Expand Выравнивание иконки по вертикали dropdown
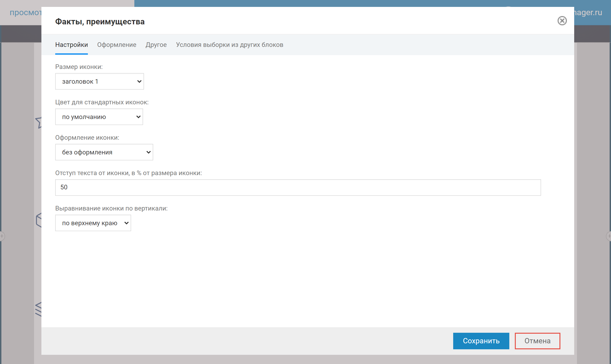The image size is (611, 364). [x=93, y=223]
